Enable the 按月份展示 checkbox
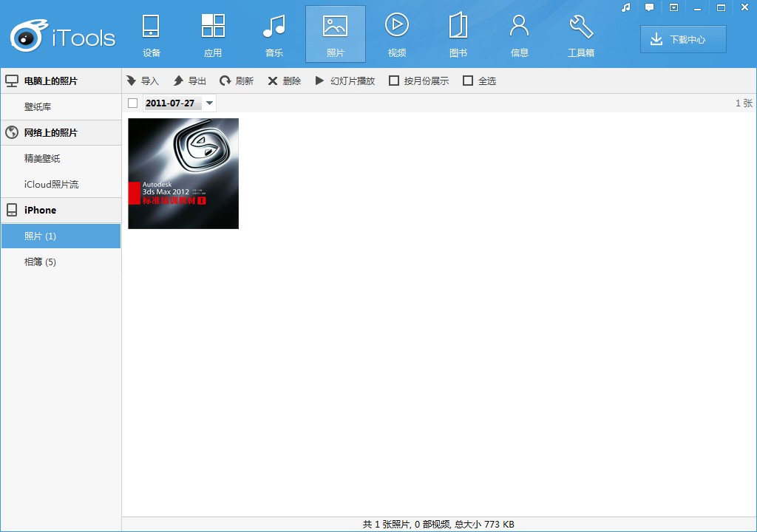757x532 pixels. pyautogui.click(x=394, y=81)
